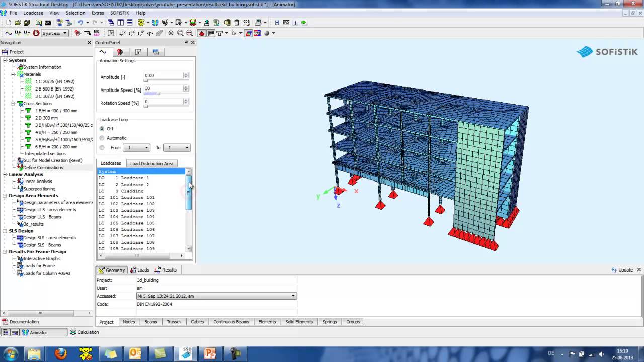Open the System dropdown in the toolbar

point(54,33)
